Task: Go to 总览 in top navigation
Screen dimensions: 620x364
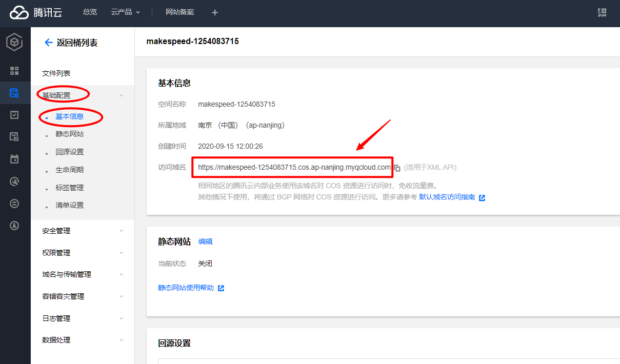Action: pyautogui.click(x=90, y=12)
